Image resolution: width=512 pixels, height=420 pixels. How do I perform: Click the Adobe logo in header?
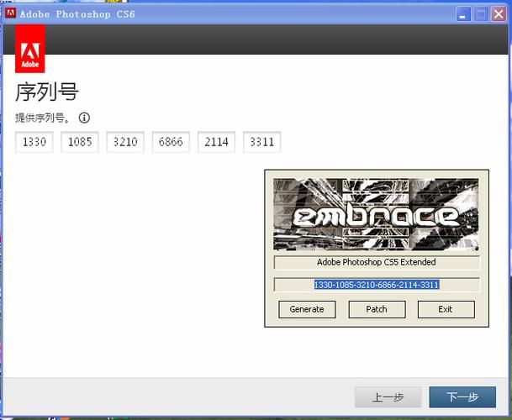30,49
